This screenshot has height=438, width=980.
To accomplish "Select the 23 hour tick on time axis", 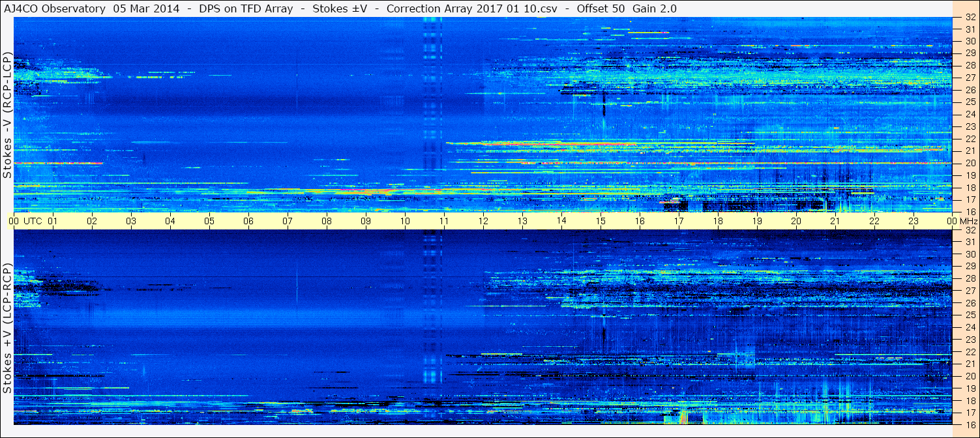I will 913,221.
